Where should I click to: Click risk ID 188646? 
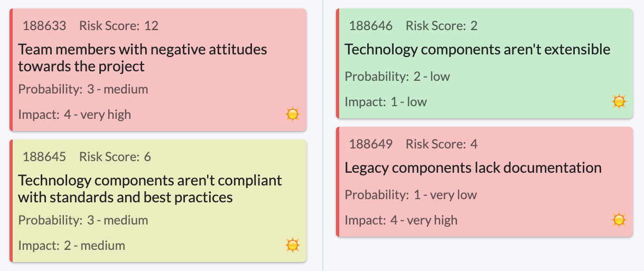(371, 26)
